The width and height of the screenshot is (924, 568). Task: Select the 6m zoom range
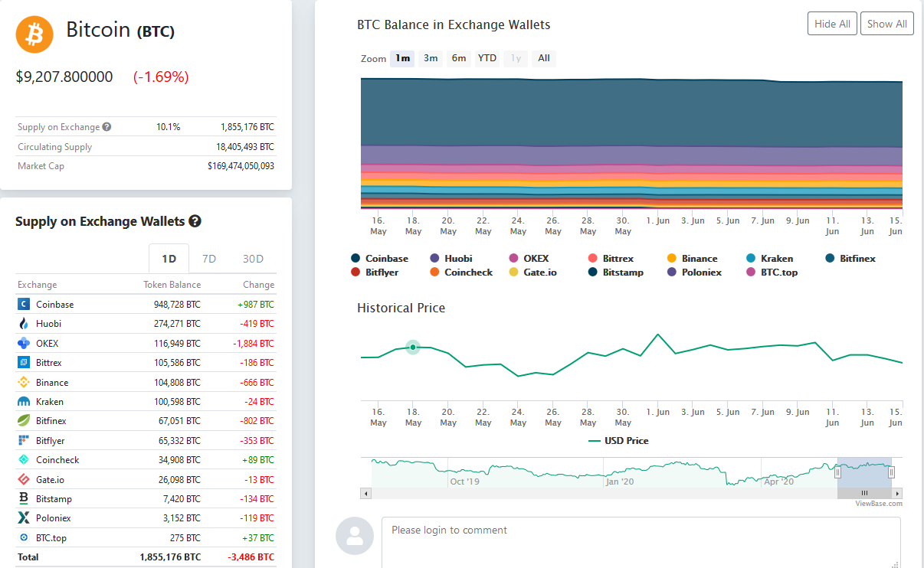[459, 58]
